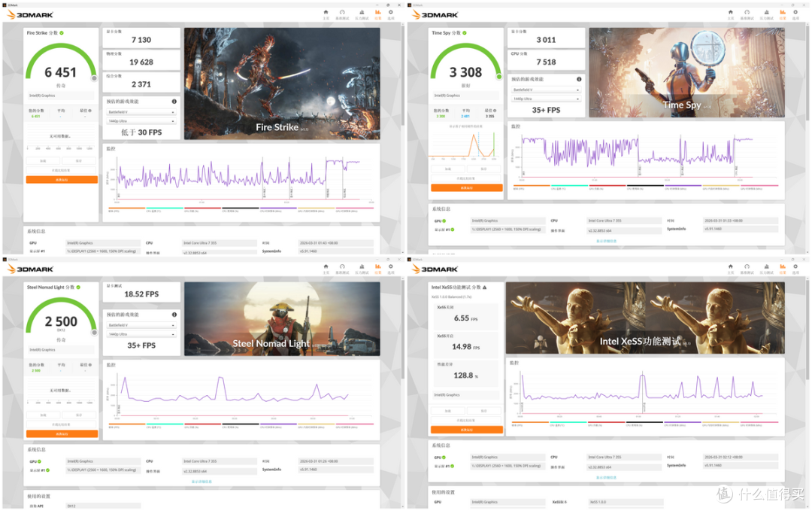812x511 pixels.
Task: Expand 1440p Ultra dropdown in Time Spy window
Action: (x=547, y=99)
